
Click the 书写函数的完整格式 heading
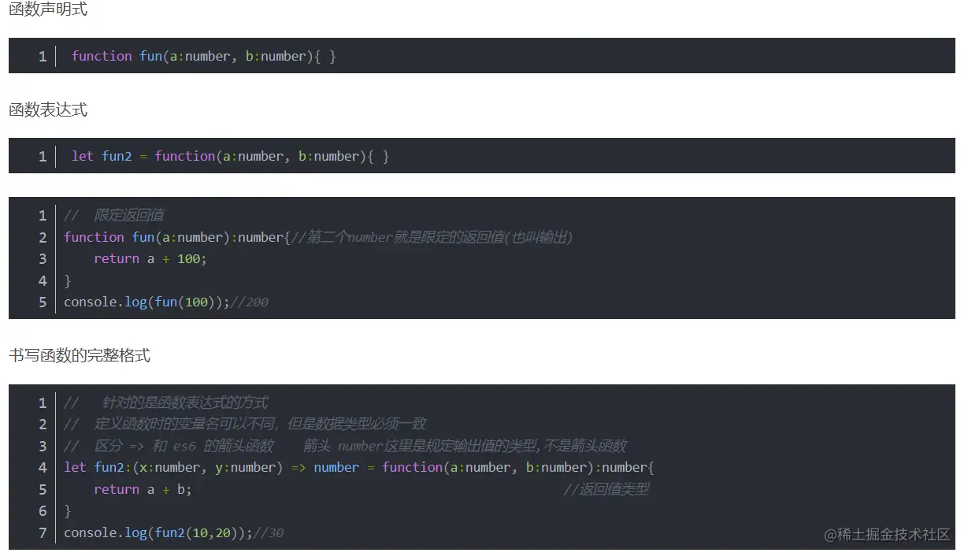pyautogui.click(x=80, y=356)
